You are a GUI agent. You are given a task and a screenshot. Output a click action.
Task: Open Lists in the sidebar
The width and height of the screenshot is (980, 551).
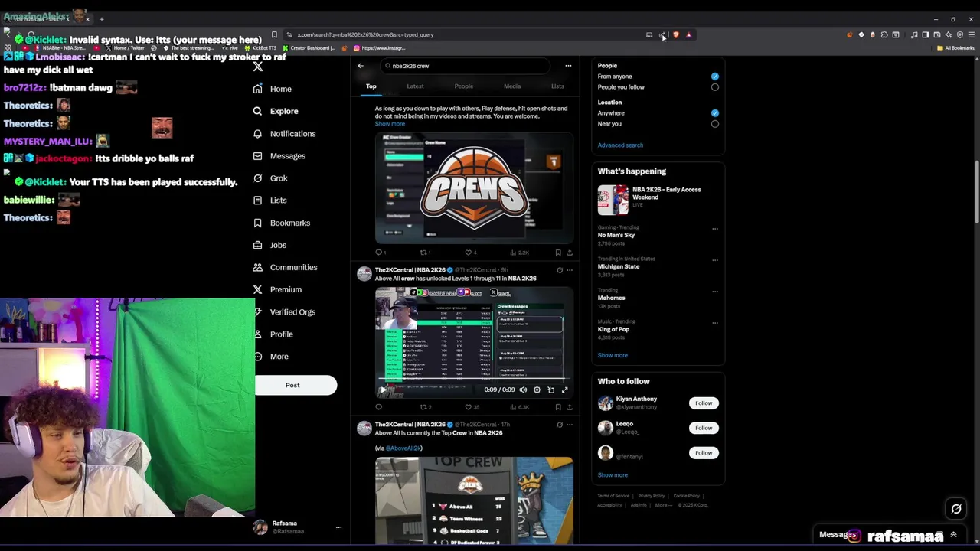click(269, 200)
